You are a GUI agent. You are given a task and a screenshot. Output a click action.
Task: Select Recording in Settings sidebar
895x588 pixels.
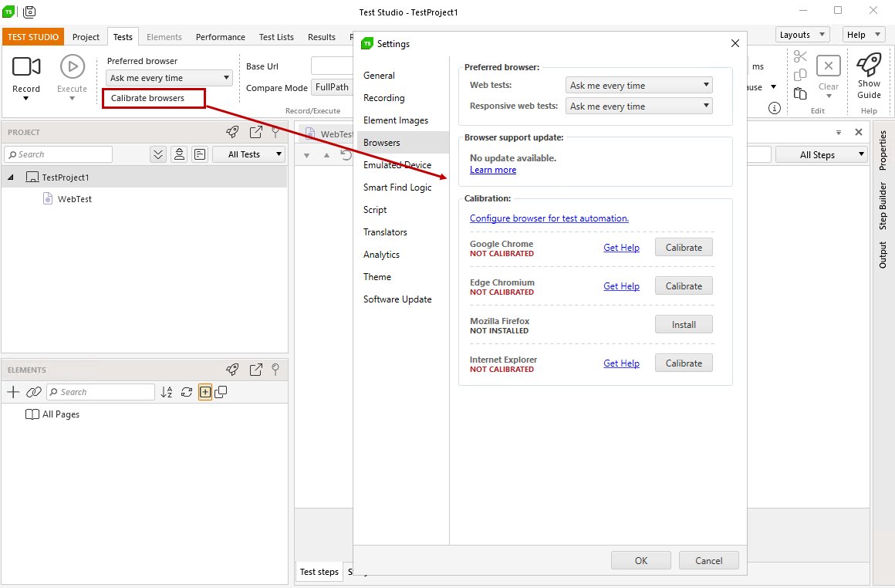(383, 98)
